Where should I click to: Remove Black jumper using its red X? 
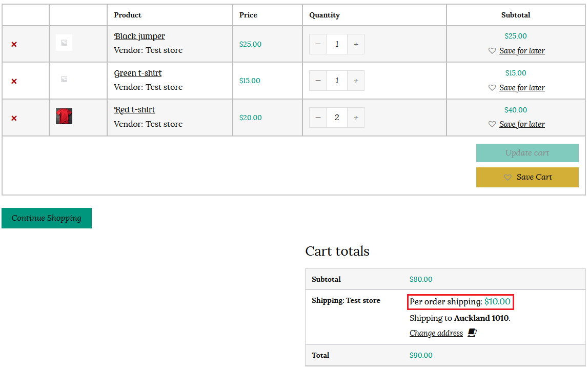[x=14, y=44]
